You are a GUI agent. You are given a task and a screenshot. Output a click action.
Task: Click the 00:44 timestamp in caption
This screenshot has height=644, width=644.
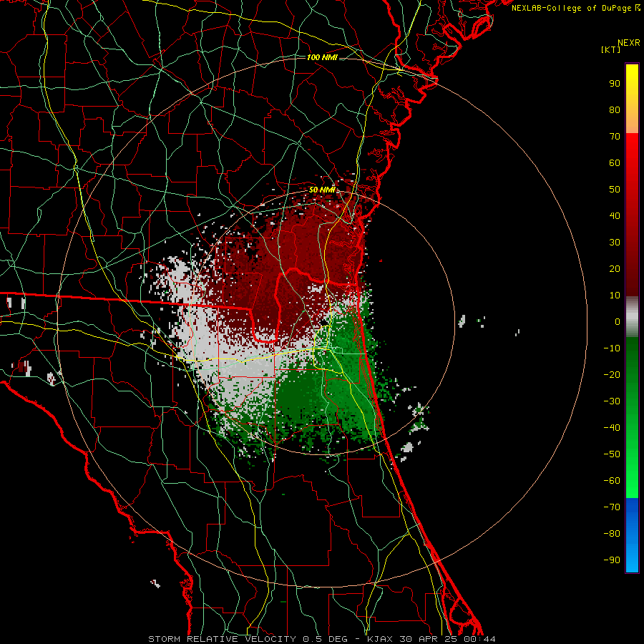480,639
